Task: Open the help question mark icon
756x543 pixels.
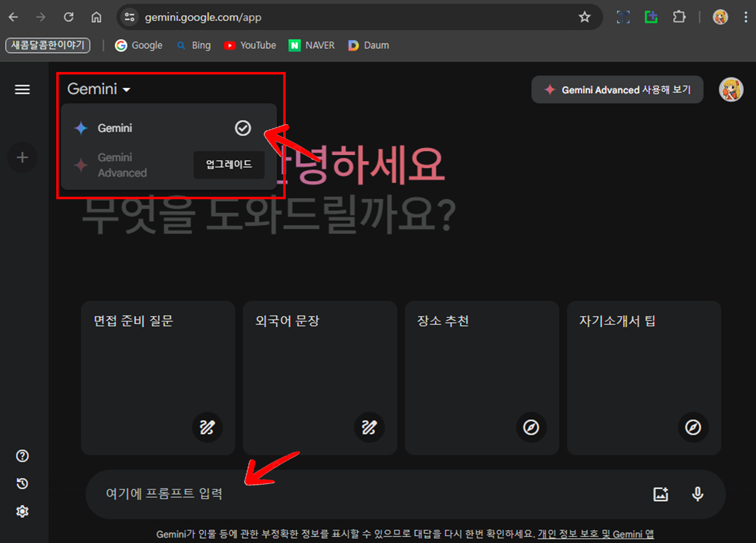Action: click(22, 456)
